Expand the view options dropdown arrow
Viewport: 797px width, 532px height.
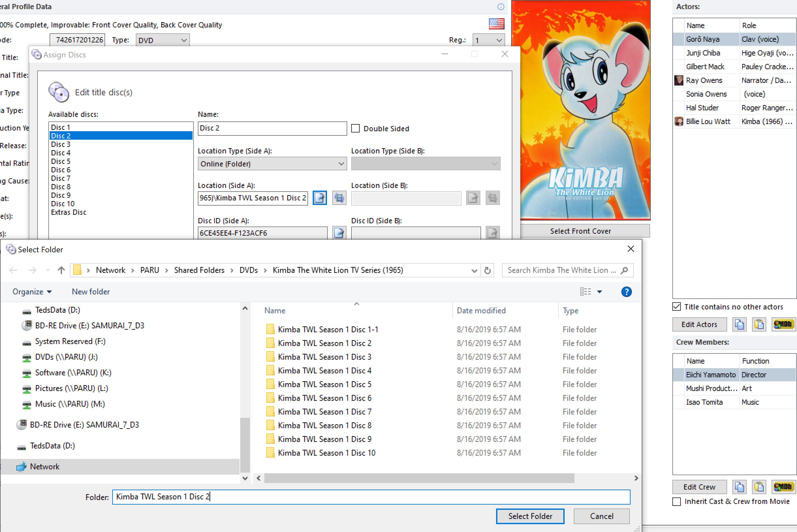(x=600, y=291)
